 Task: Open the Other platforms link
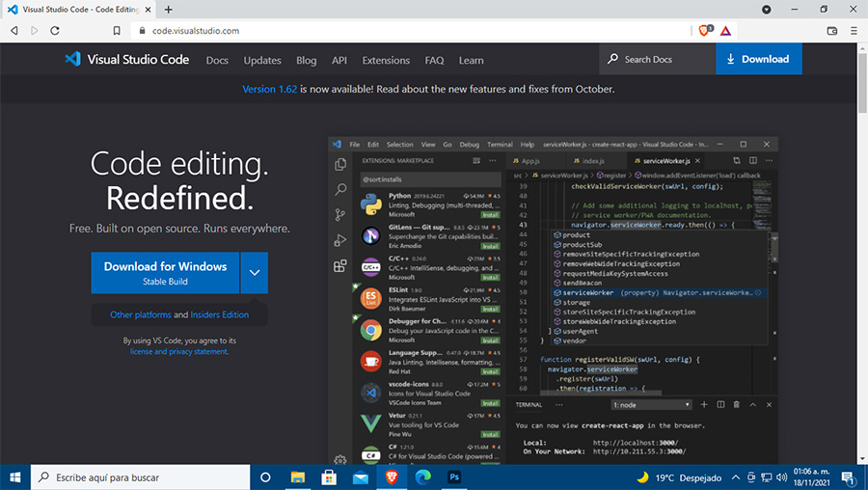tap(141, 314)
